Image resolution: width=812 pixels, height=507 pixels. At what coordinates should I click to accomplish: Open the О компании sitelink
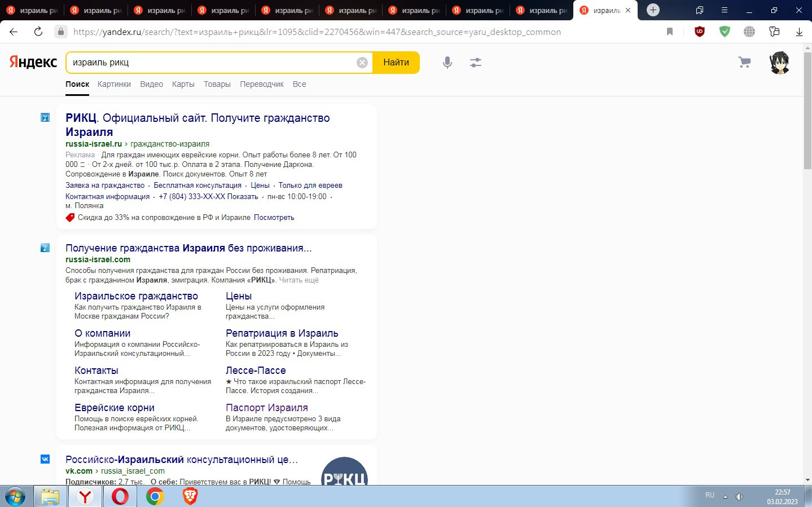tap(102, 333)
